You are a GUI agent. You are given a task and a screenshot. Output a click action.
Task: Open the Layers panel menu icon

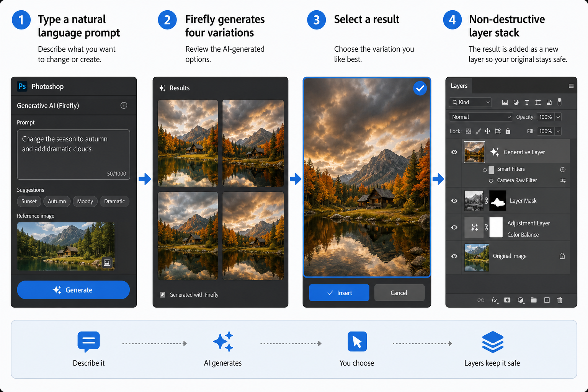point(571,86)
